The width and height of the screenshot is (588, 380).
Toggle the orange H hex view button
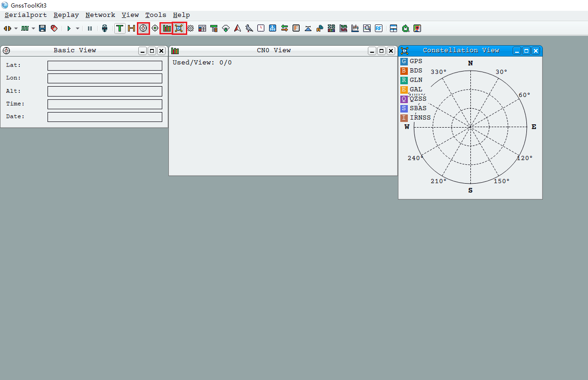click(x=132, y=29)
